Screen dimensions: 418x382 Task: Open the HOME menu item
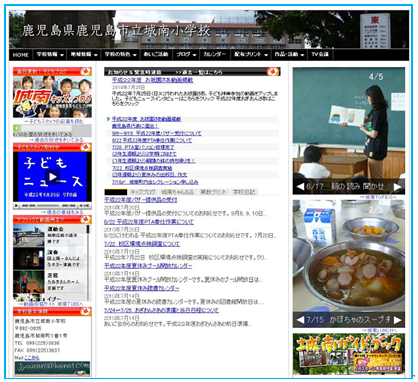(x=20, y=55)
